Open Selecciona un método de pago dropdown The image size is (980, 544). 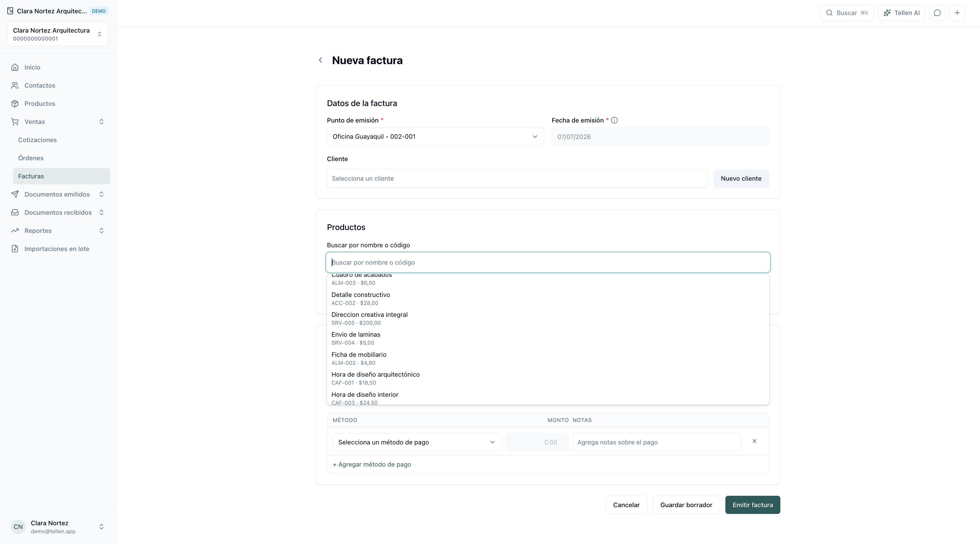click(x=417, y=442)
